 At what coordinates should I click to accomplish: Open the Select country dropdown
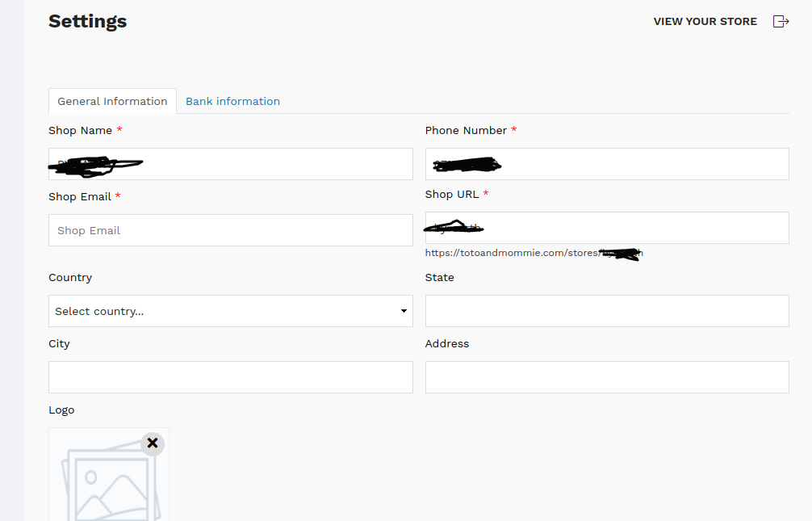click(x=231, y=311)
